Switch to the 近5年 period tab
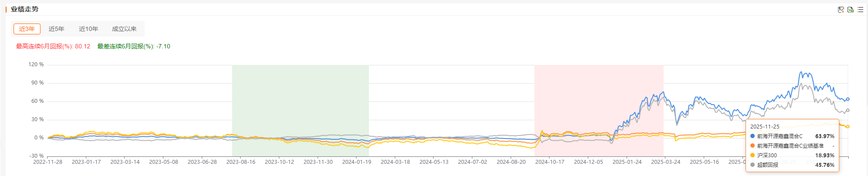 [56, 29]
